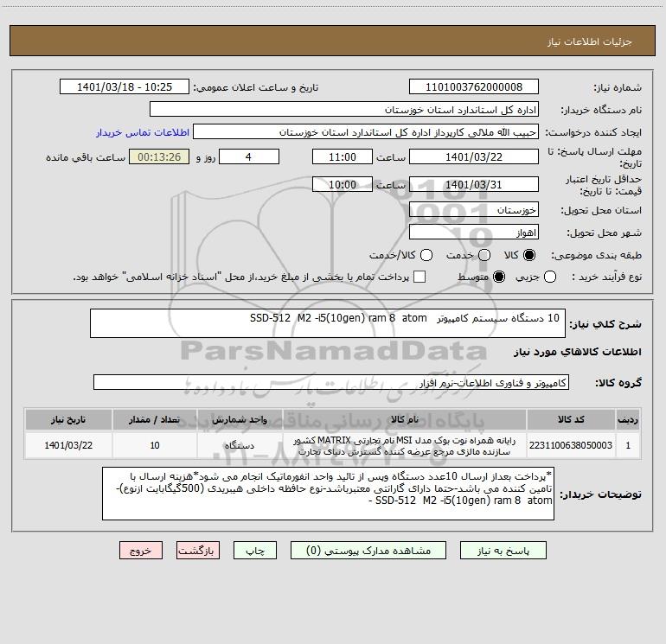Click the quantity cell 10
The image size is (666, 644).
(x=155, y=445)
